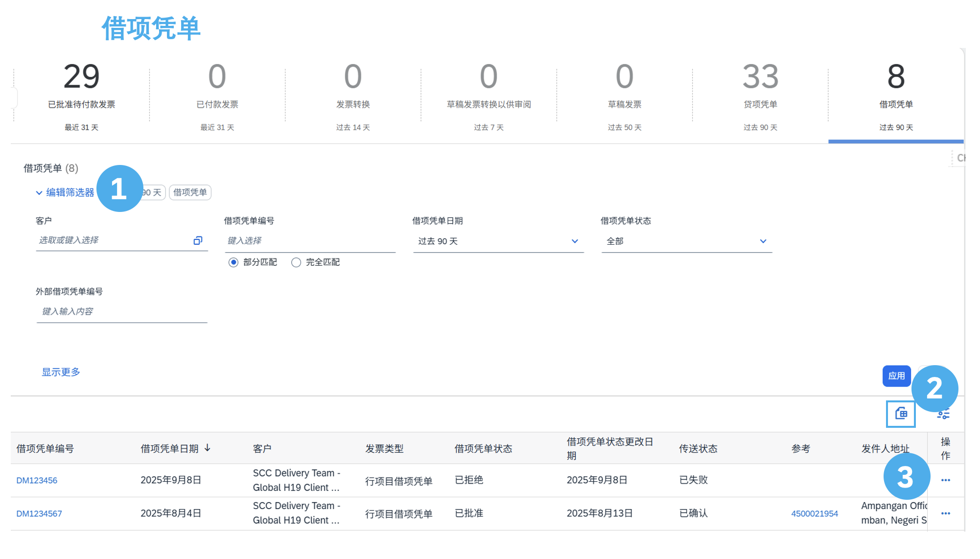Select 完全匹配 radio button
The image size is (980, 559).
click(x=296, y=262)
